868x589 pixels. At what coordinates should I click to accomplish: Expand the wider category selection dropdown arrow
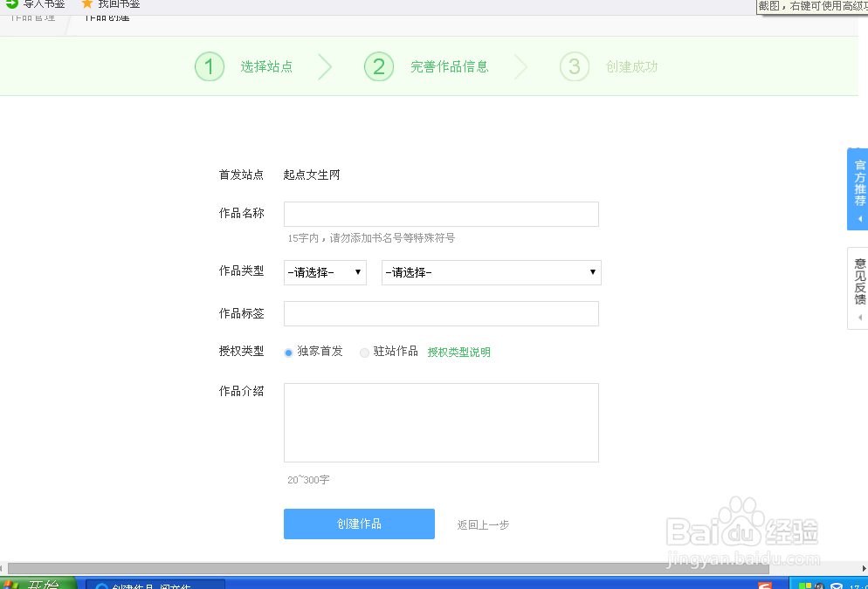[x=593, y=272]
